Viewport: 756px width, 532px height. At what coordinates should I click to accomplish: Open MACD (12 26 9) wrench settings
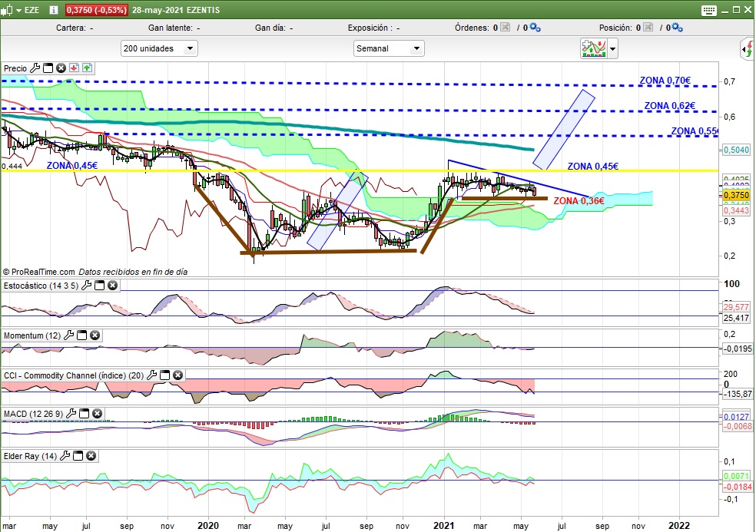71,414
